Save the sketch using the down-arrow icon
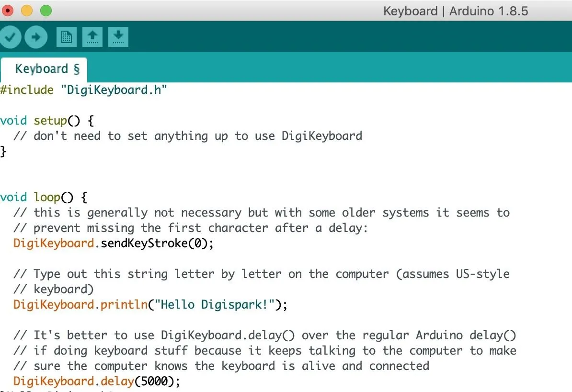Screen dimensions: 572x392 coord(118,37)
